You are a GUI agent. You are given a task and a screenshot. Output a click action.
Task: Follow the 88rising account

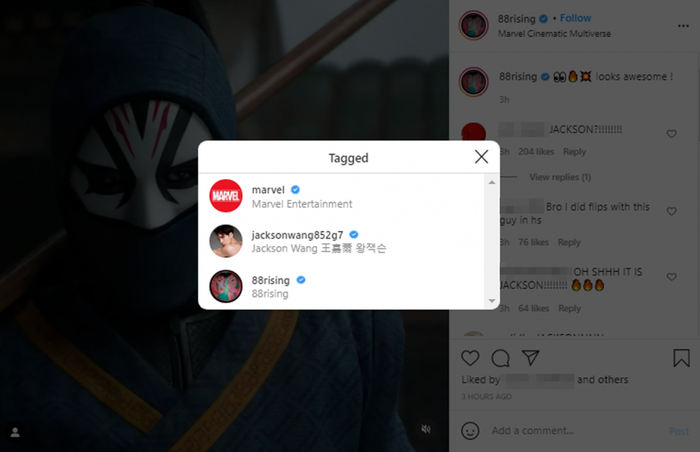[575, 18]
